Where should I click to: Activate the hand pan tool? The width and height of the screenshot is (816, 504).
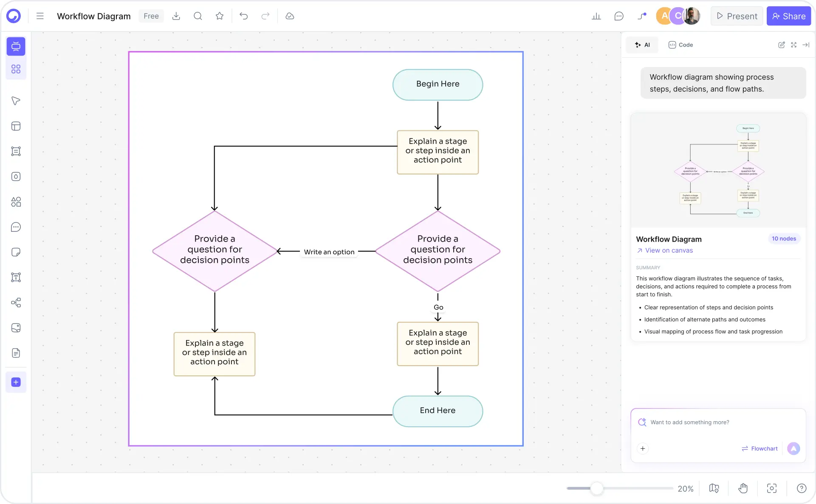pyautogui.click(x=743, y=488)
